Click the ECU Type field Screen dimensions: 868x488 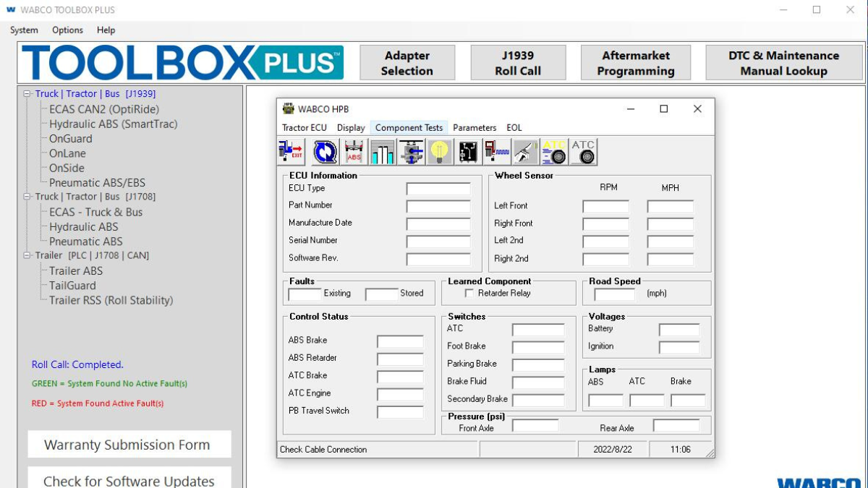pos(438,189)
